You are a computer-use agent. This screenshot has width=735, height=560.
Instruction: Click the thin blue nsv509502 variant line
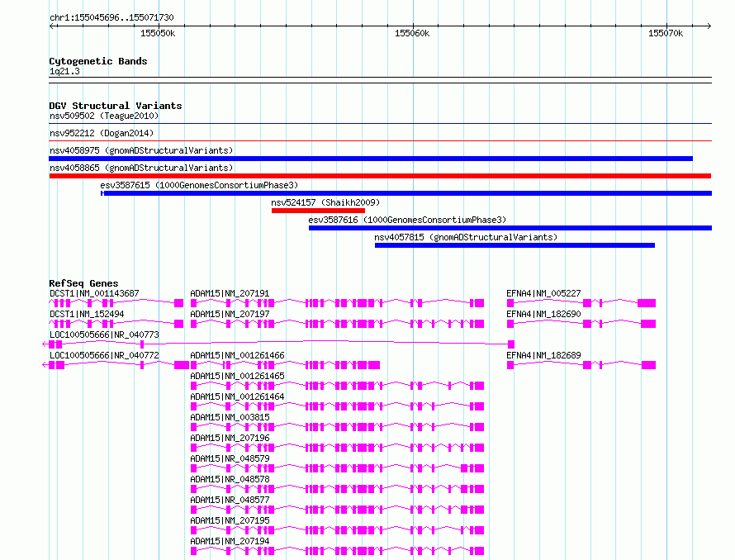click(380, 124)
